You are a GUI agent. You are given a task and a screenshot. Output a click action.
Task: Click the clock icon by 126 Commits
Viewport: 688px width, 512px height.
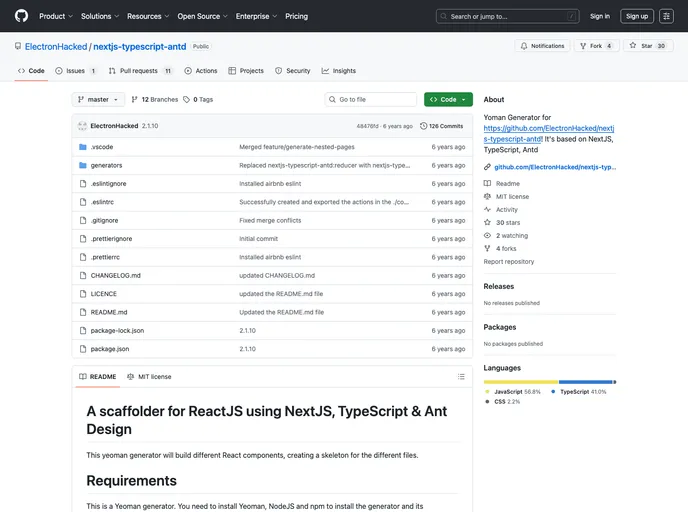click(423, 126)
